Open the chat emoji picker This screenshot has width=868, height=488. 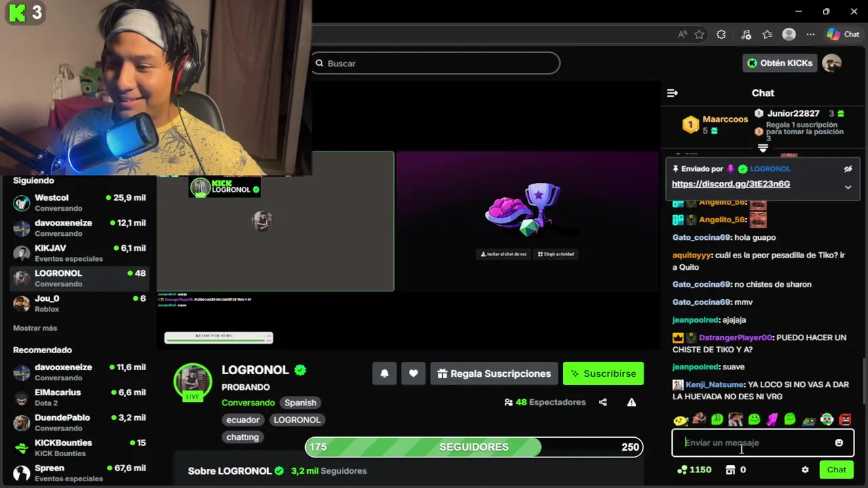[839, 443]
